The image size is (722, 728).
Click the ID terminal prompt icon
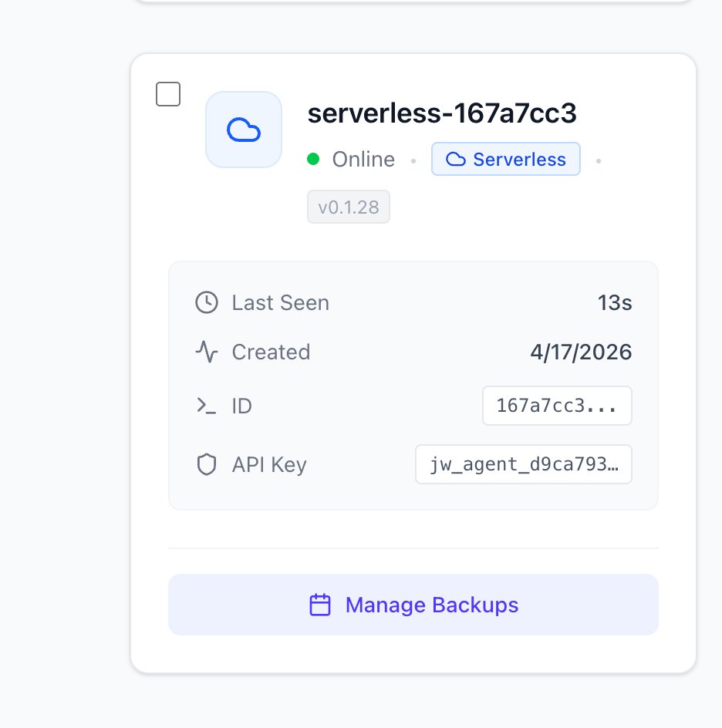(207, 406)
